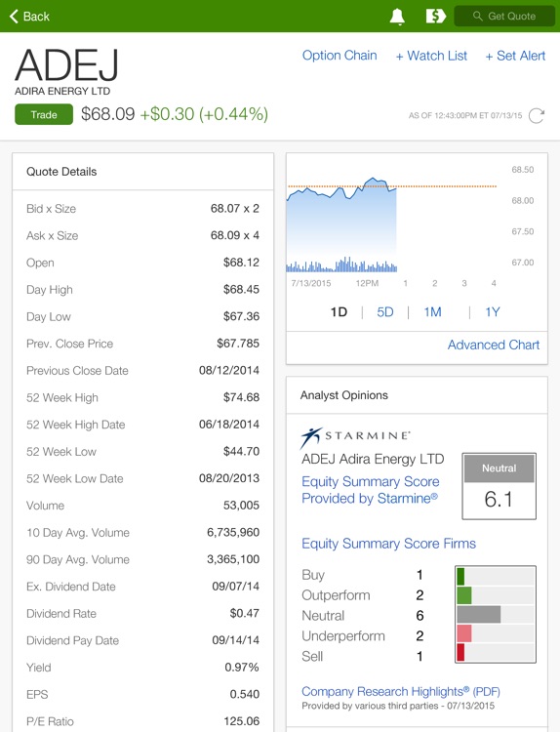Click the Dividend Rate $0.47

tap(245, 614)
